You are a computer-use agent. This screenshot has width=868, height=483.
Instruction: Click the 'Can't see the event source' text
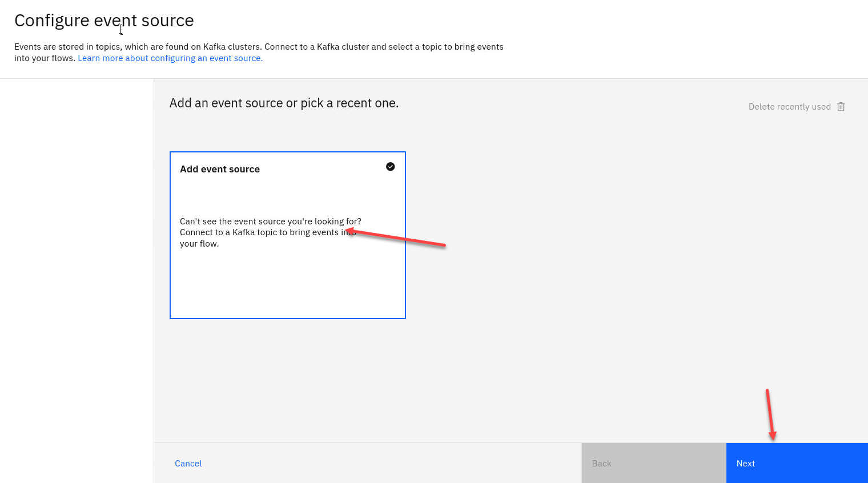pyautogui.click(x=270, y=222)
